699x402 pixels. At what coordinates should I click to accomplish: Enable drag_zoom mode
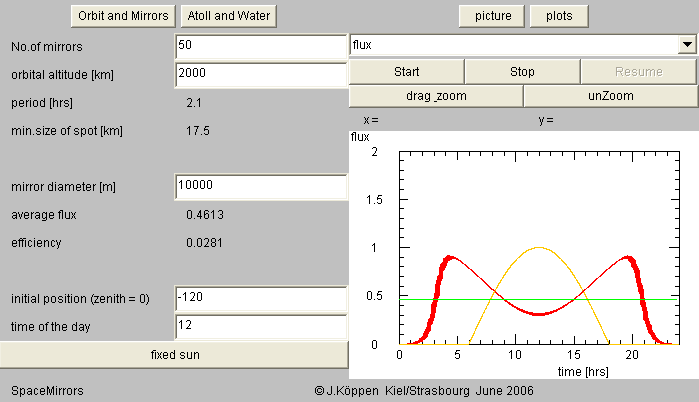tap(435, 96)
